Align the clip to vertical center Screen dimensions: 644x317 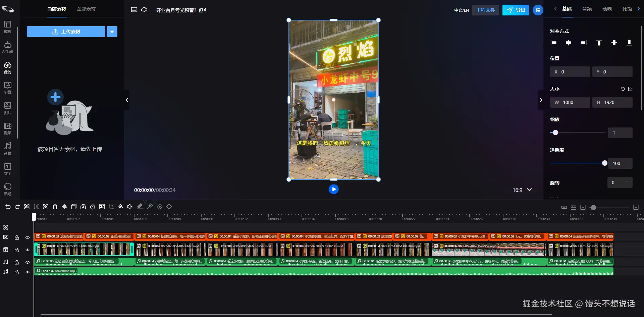(x=614, y=43)
